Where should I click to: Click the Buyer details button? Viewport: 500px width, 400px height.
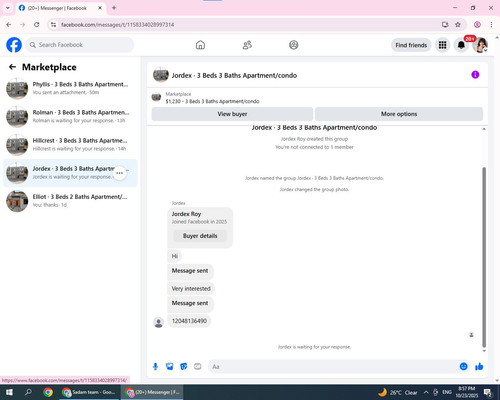click(200, 236)
